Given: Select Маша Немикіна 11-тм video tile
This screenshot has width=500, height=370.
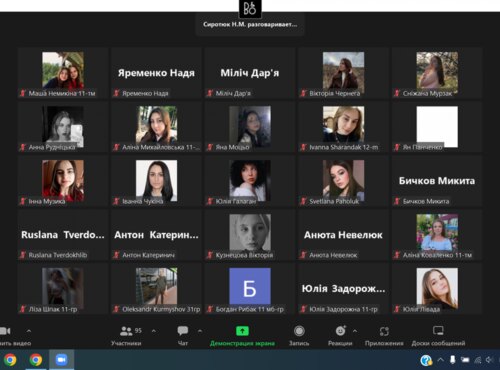Looking at the screenshot, I should (x=63, y=73).
